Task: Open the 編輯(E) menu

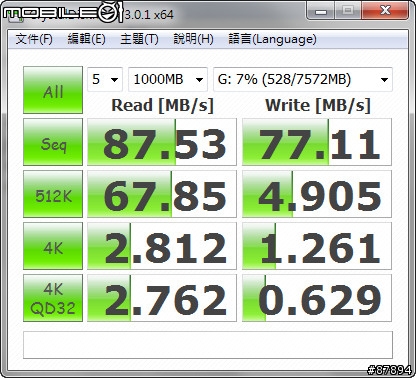Action: (x=86, y=39)
